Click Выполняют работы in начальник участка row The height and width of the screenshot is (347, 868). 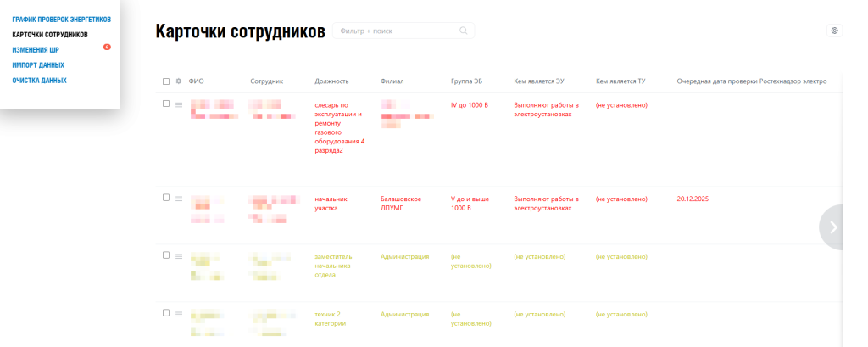547,204
